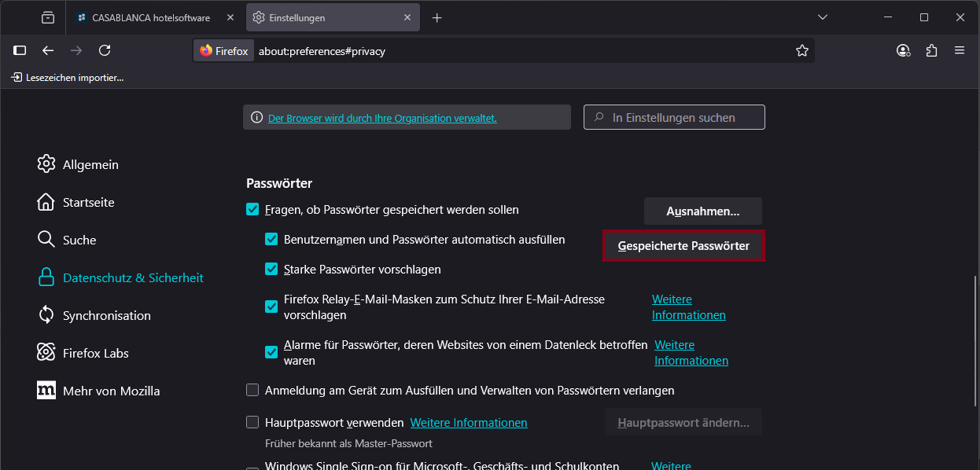Expand the list all tabs dropdown arrow
980x470 pixels.
coord(823,17)
